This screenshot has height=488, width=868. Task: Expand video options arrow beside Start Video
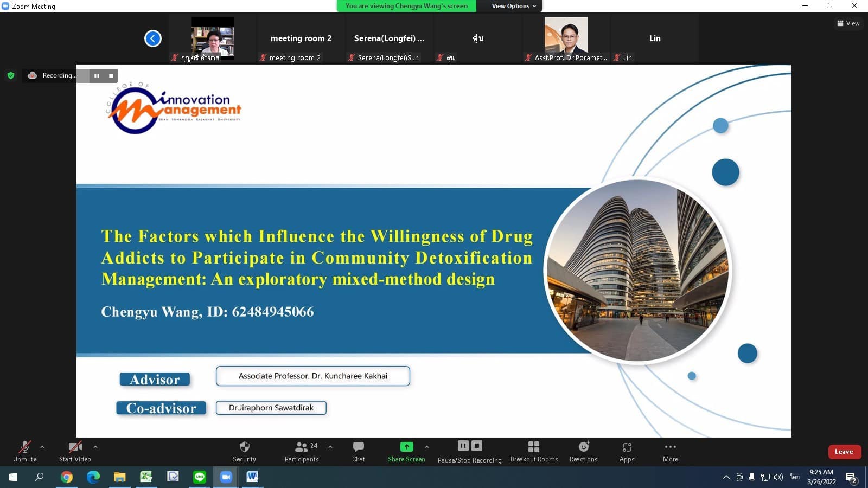95,447
